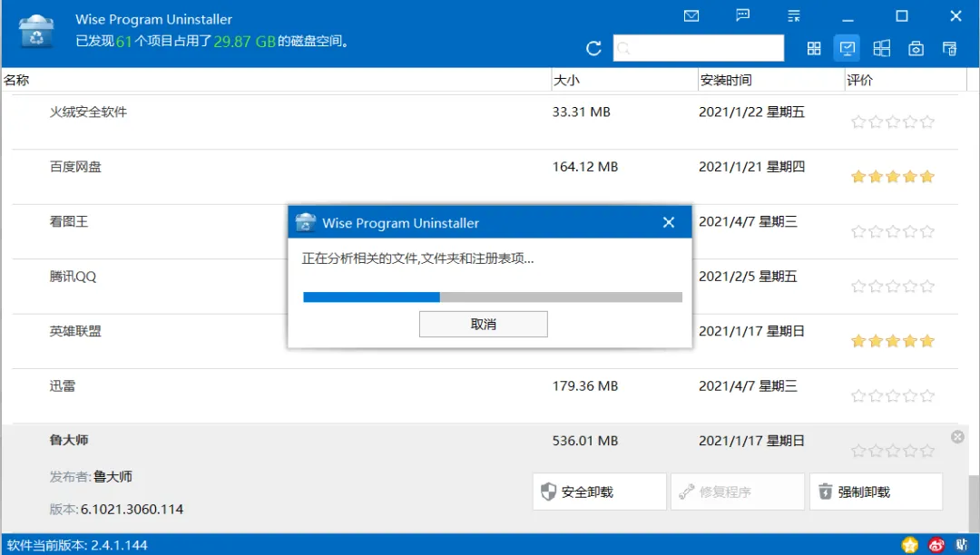
Task: Click the first-aid toolbox icon in the toolbar
Action: 916,49
